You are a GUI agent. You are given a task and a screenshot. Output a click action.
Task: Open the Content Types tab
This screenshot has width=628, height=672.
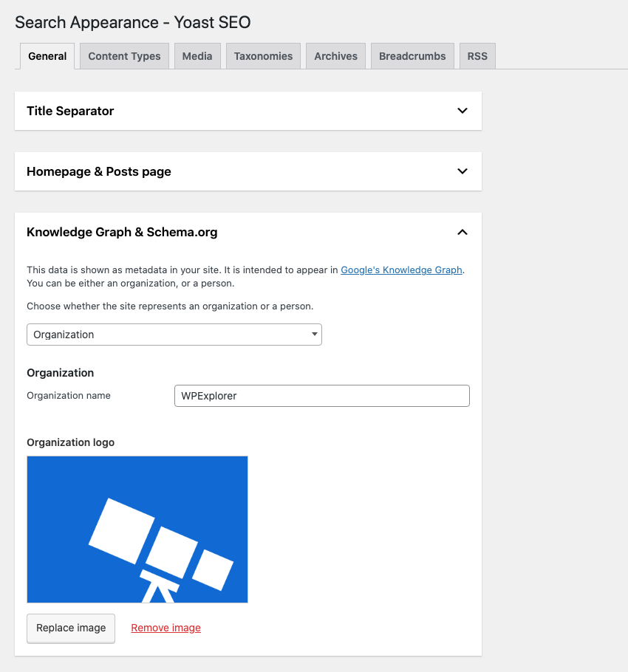click(124, 56)
